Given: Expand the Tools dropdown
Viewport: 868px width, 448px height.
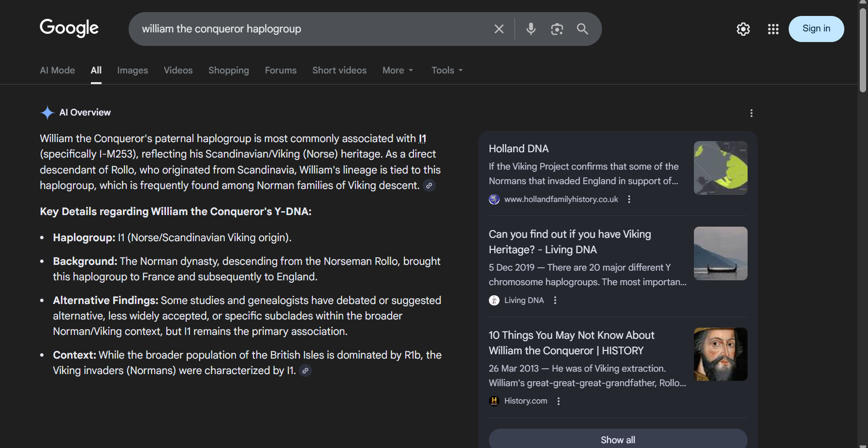Looking at the screenshot, I should (x=447, y=71).
